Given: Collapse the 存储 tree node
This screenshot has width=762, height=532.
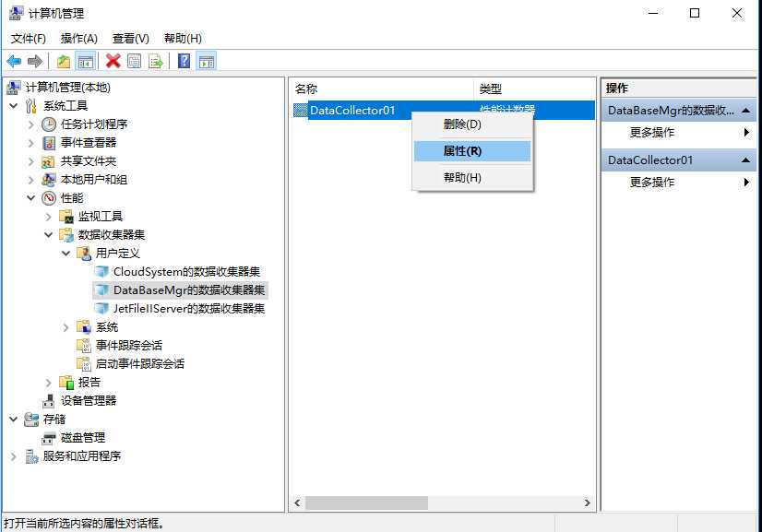Looking at the screenshot, I should tap(14, 420).
